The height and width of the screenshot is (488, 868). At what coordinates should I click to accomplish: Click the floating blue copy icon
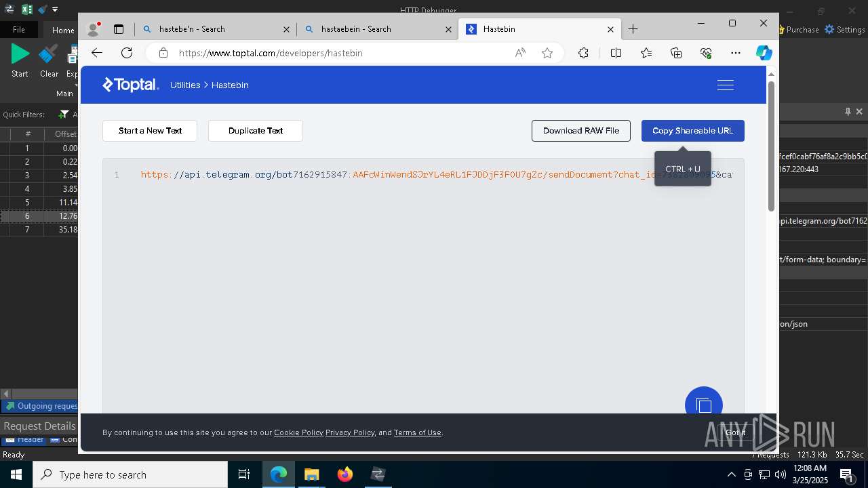pos(704,405)
